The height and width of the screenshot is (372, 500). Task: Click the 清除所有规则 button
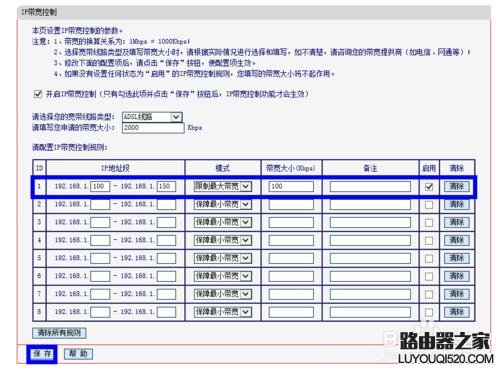click(59, 333)
